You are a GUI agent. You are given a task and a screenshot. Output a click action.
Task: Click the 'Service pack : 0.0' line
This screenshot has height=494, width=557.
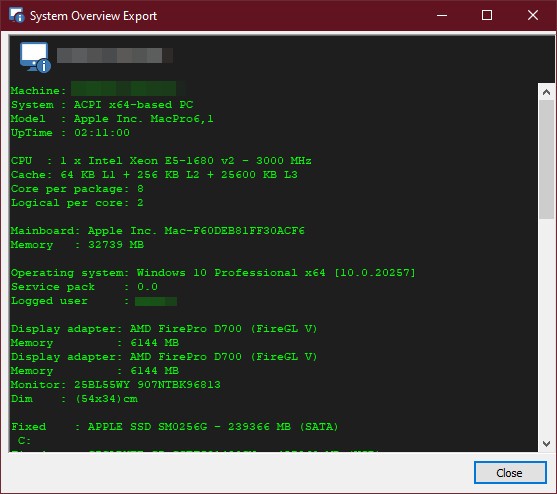84,287
